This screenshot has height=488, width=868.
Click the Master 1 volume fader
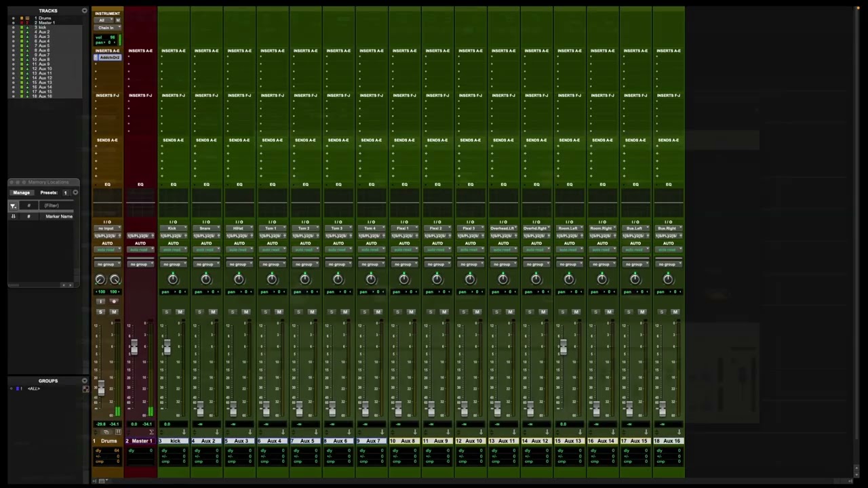coord(134,347)
